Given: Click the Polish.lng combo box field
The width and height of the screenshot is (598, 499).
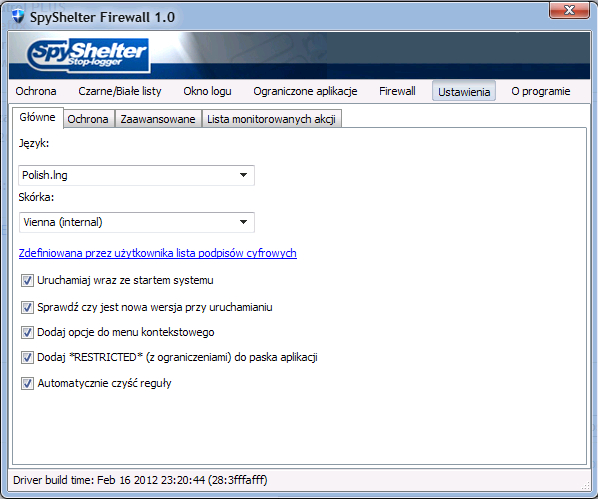Looking at the screenshot, I should point(137,175).
